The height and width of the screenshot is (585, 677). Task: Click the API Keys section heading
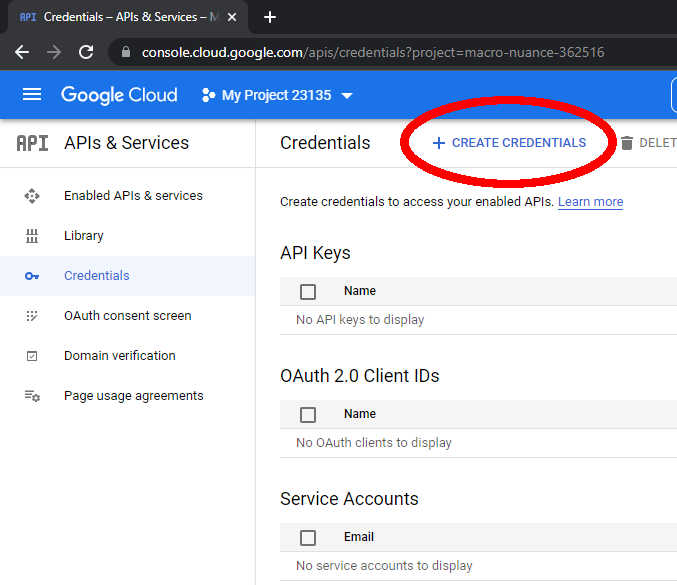click(315, 253)
